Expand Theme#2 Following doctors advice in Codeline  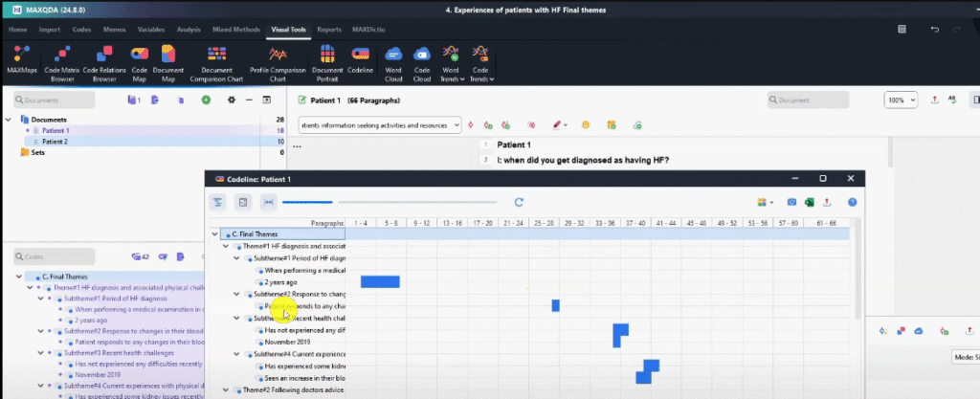point(226,389)
